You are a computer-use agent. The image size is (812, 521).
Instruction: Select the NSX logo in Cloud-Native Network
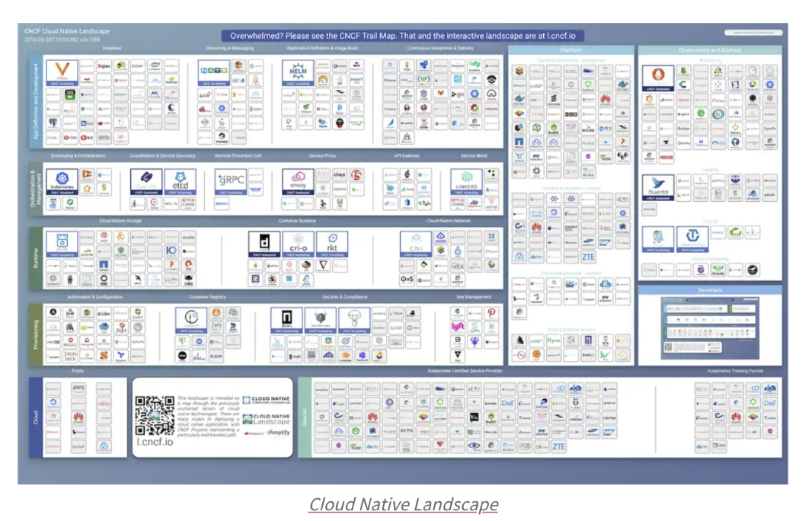coord(458,266)
